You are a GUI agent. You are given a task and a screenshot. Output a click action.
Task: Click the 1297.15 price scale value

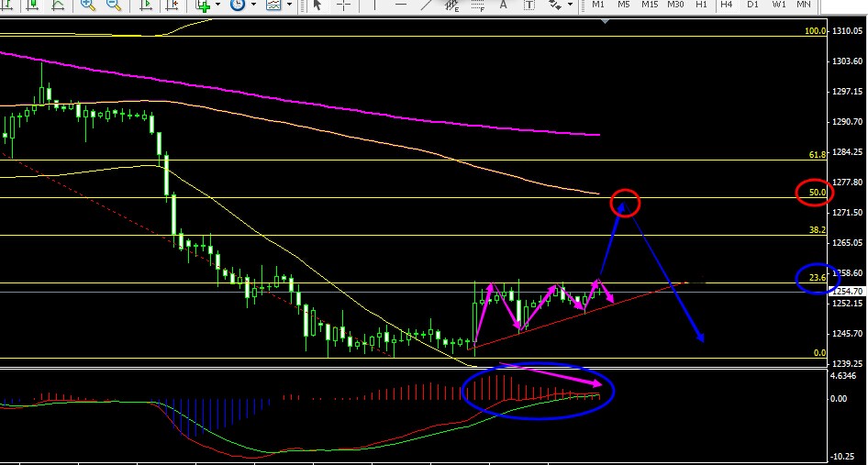pyautogui.click(x=848, y=92)
